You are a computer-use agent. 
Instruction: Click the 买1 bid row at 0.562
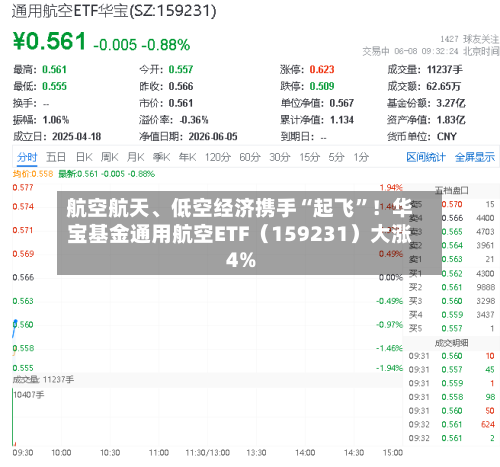pos(452,273)
